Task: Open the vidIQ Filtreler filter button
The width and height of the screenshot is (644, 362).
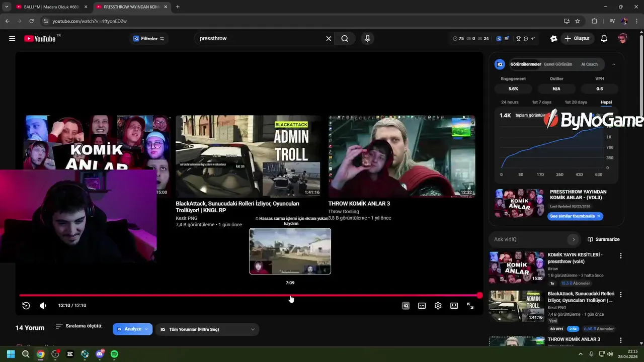Action: [x=148, y=39]
